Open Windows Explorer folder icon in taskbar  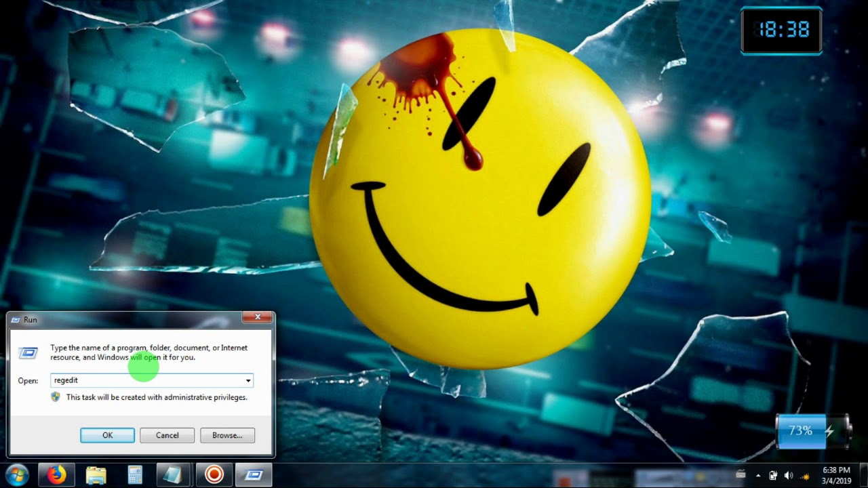point(96,475)
